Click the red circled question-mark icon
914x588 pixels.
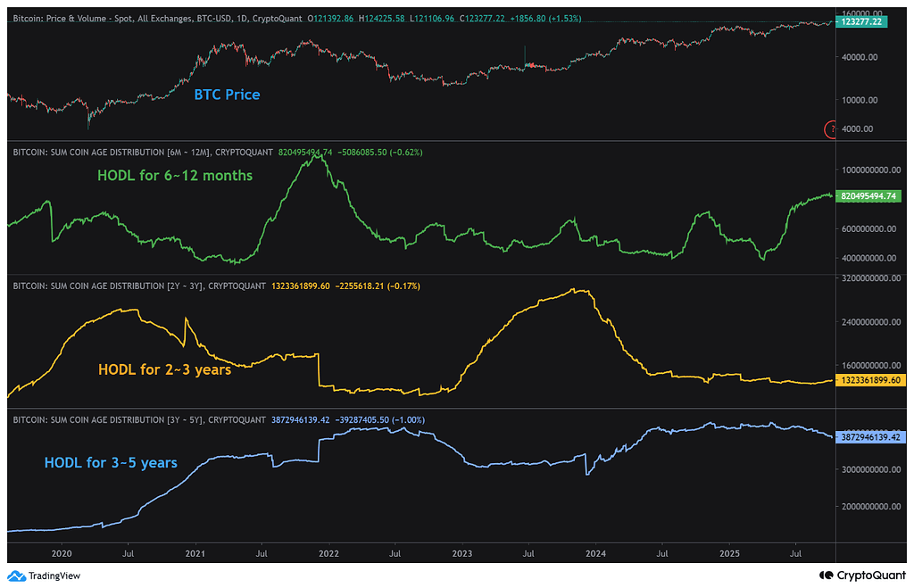pyautogui.click(x=831, y=130)
